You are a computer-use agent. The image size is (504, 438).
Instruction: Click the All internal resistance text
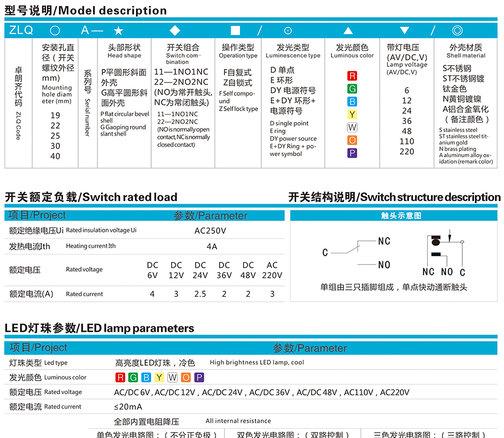[238, 421]
